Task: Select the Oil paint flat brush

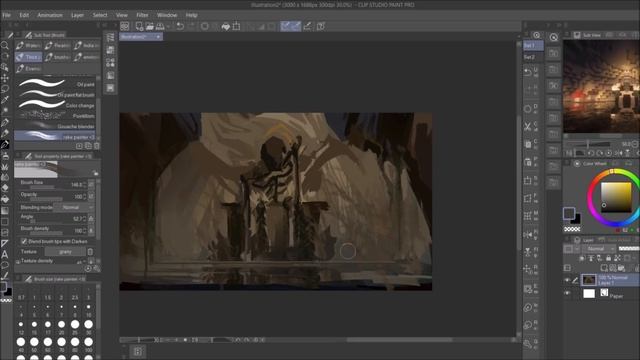Action: (x=55, y=94)
